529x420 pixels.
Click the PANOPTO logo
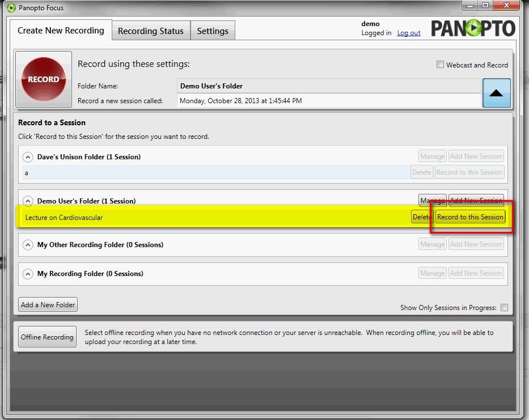[x=473, y=28]
